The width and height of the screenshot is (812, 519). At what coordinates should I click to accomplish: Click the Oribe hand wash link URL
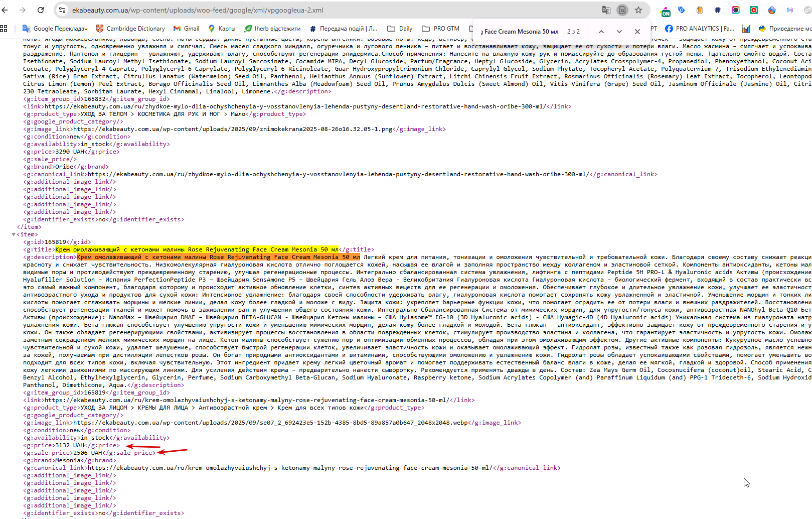pyautogui.click(x=295, y=106)
